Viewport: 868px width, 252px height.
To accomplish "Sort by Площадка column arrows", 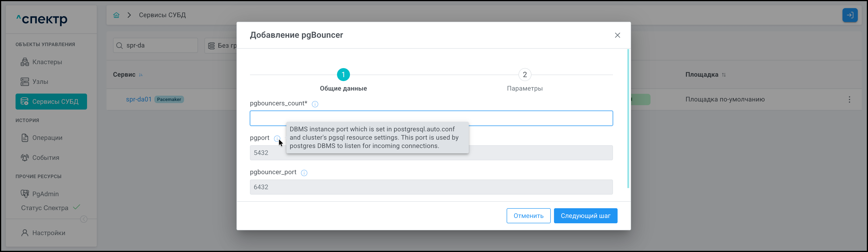I will (x=723, y=75).
